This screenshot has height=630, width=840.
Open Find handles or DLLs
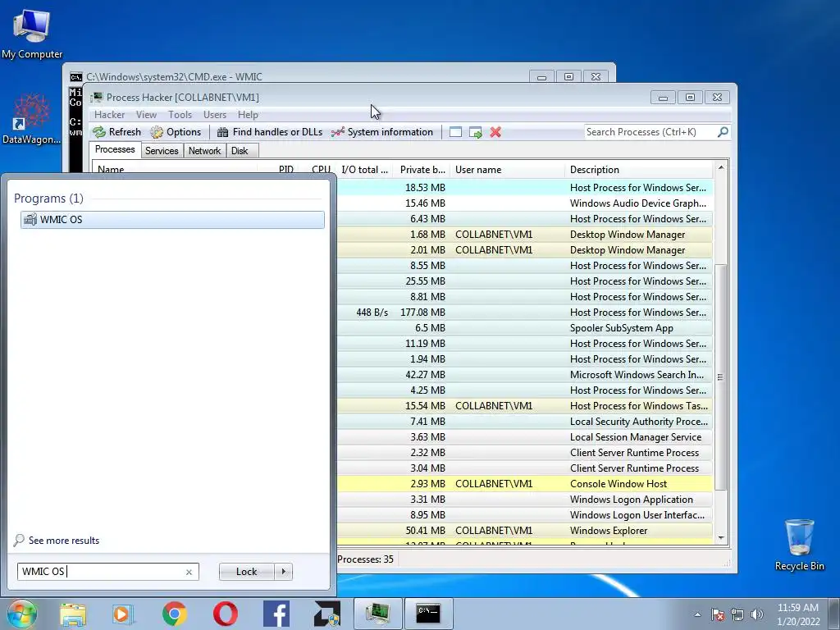(270, 132)
